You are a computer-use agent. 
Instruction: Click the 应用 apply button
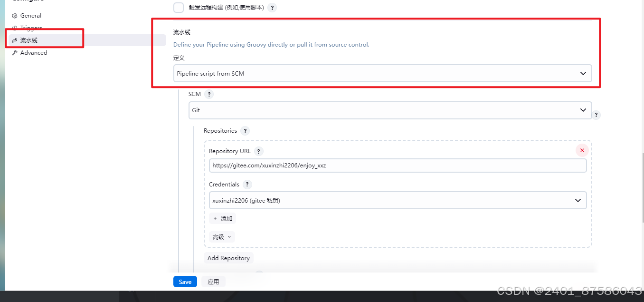tap(213, 281)
